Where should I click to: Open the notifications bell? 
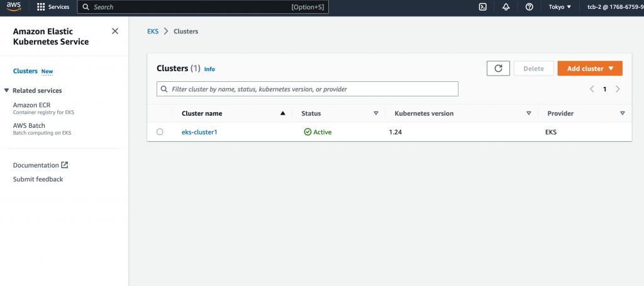(x=506, y=7)
